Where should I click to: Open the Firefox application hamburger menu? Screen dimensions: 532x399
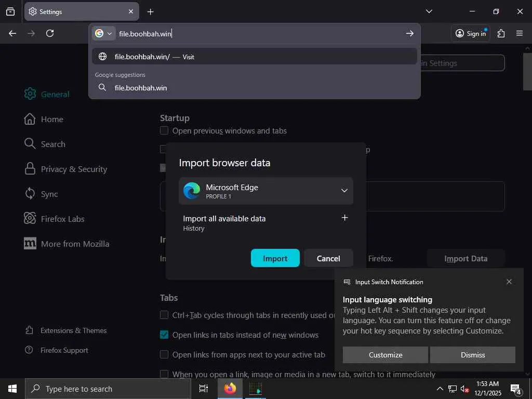tap(519, 33)
